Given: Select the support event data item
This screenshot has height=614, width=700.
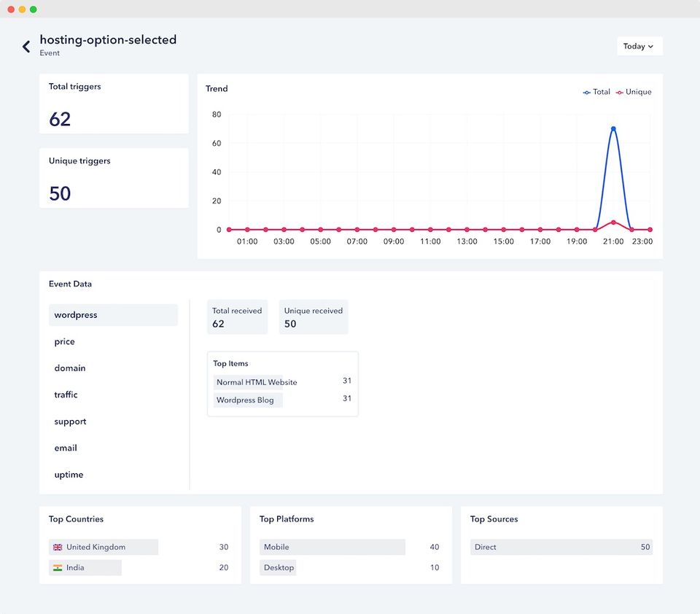Looking at the screenshot, I should pos(70,421).
